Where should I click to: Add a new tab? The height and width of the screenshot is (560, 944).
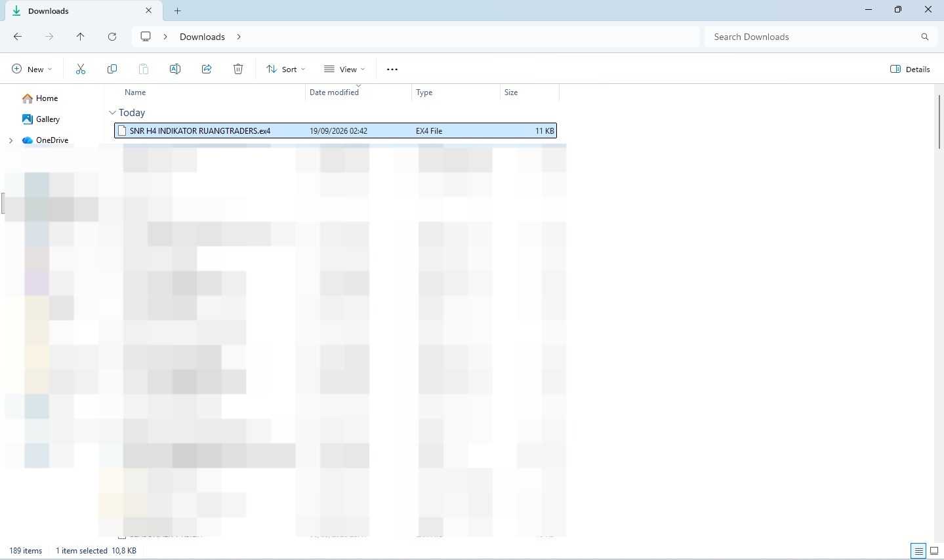point(177,11)
